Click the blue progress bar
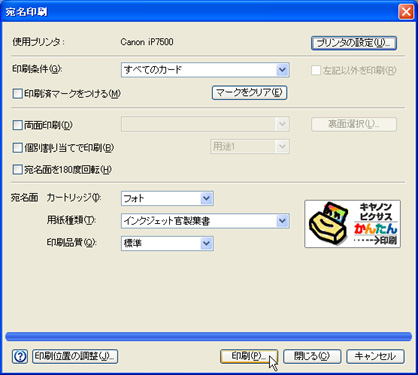418x375 pixels. (x=209, y=336)
